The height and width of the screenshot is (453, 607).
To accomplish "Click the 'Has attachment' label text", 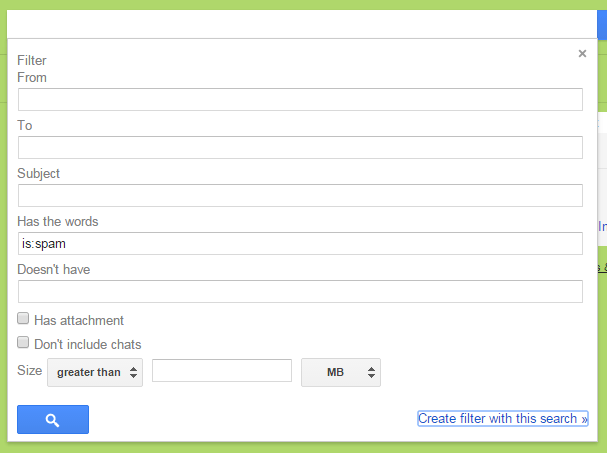I will tap(79, 321).
